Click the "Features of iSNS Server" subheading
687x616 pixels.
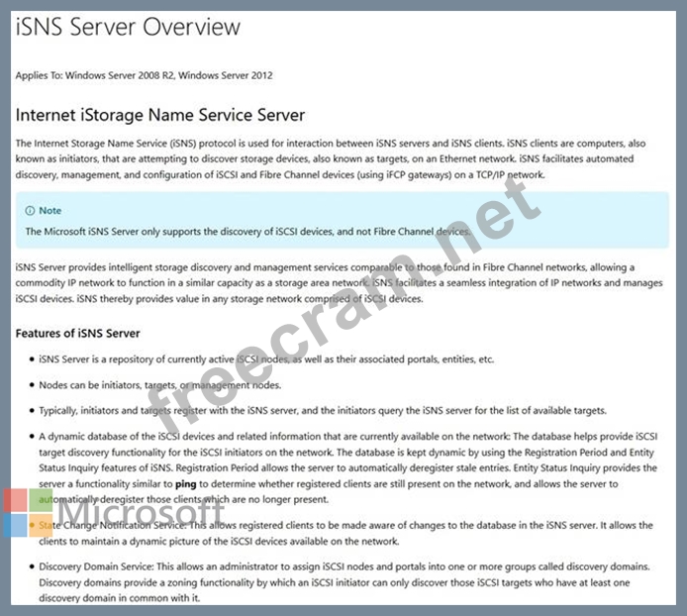(x=77, y=333)
